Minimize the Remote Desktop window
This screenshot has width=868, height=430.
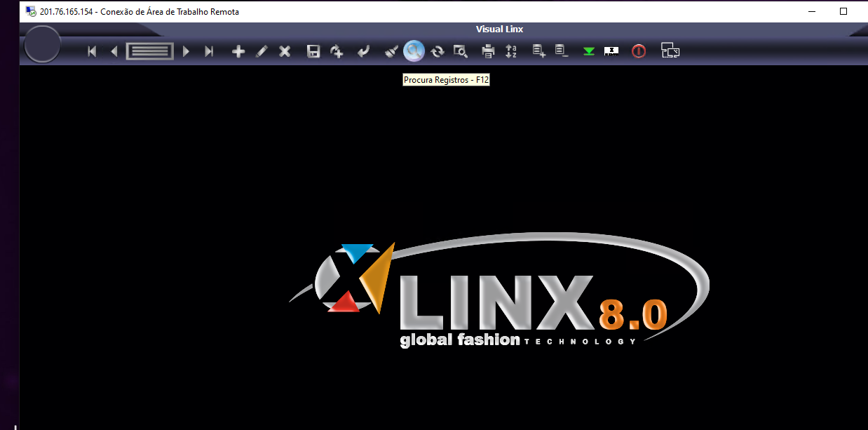click(811, 11)
